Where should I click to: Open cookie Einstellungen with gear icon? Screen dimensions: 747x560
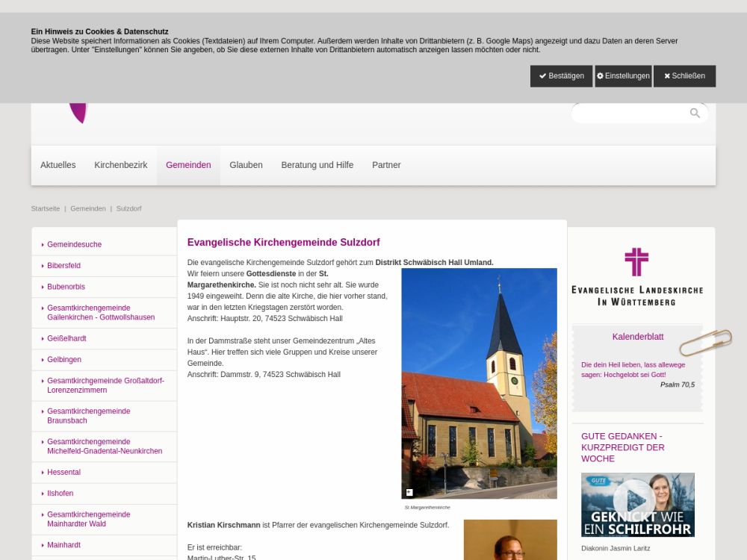[x=623, y=76]
